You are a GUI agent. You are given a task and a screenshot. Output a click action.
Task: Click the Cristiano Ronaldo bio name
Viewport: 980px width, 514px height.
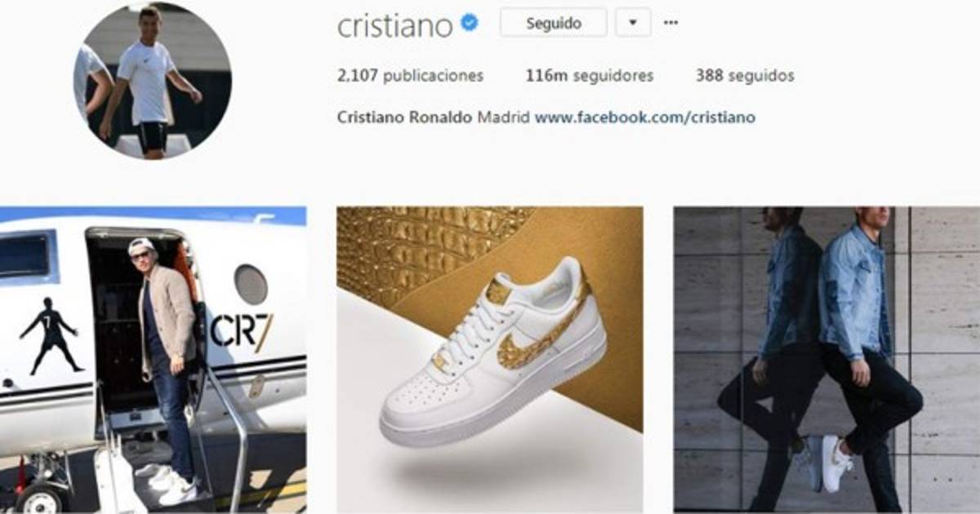404,117
